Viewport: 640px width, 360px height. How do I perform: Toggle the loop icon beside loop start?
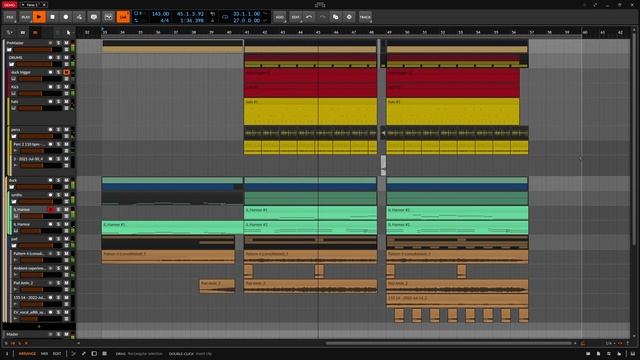(225, 17)
